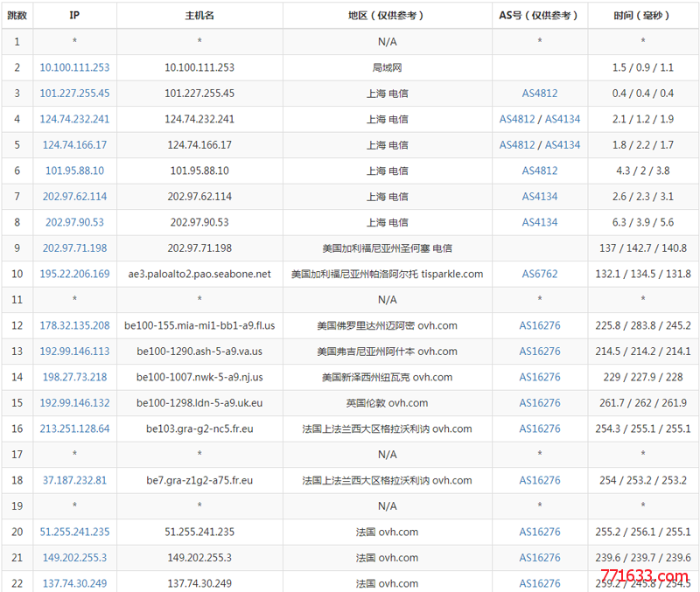Click AS16276 link in hop 21 row
The height and width of the screenshot is (592, 700).
[540, 558]
